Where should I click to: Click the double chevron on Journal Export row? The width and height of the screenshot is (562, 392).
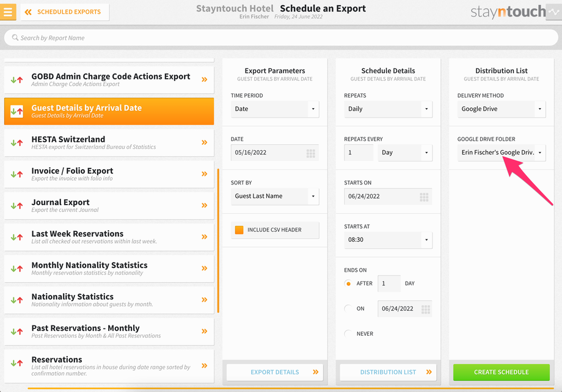click(204, 205)
